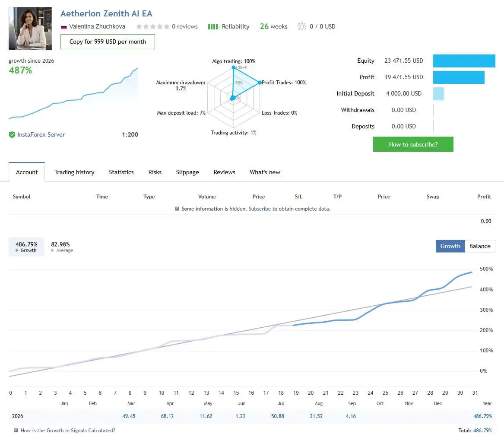Click the small growth sparkline chart

73,93
